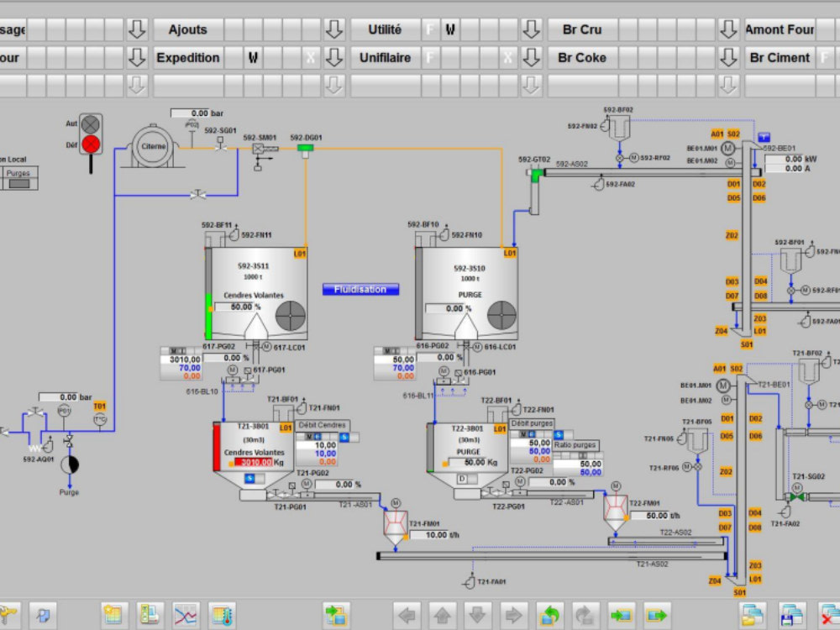
Task: Click the BE01.M01 elevator motor symbol at top
Action: 727,148
